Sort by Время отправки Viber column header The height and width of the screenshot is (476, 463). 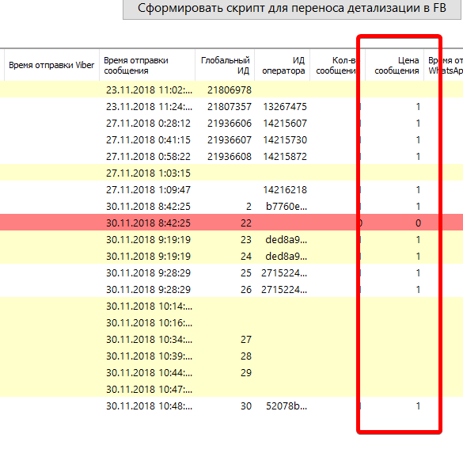tap(51, 65)
